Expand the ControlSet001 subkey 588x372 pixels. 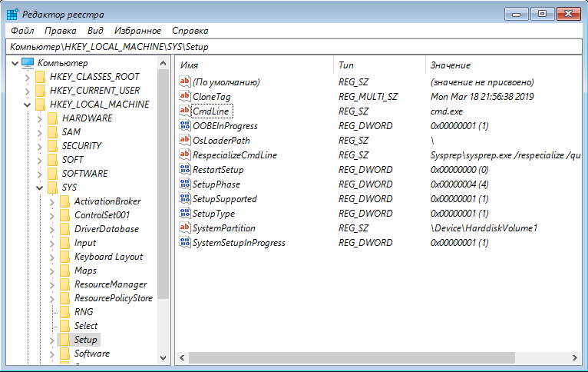click(52, 215)
